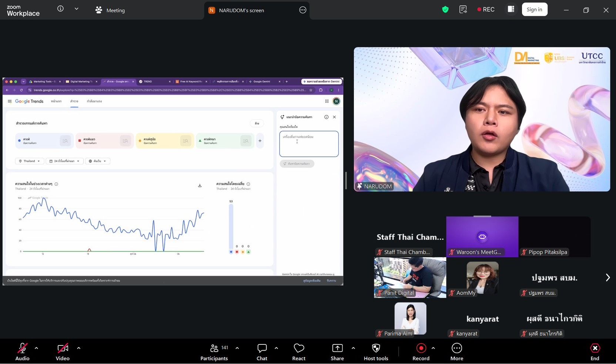The height and width of the screenshot is (364, 616).
Task: Open the More options menu
Action: tap(457, 352)
